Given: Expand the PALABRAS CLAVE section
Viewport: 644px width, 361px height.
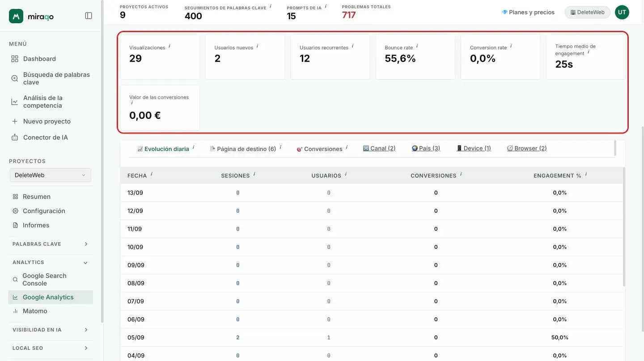Looking at the screenshot, I should [51, 244].
